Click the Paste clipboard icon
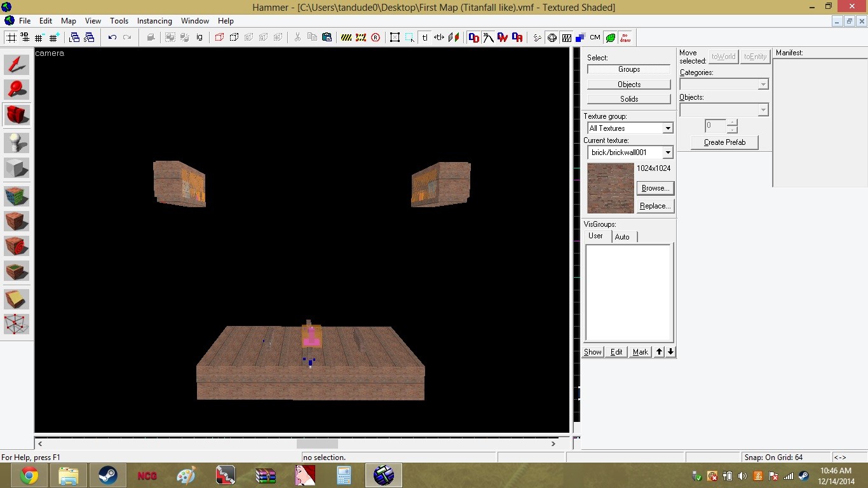Image resolution: width=868 pixels, height=488 pixels. tap(327, 37)
